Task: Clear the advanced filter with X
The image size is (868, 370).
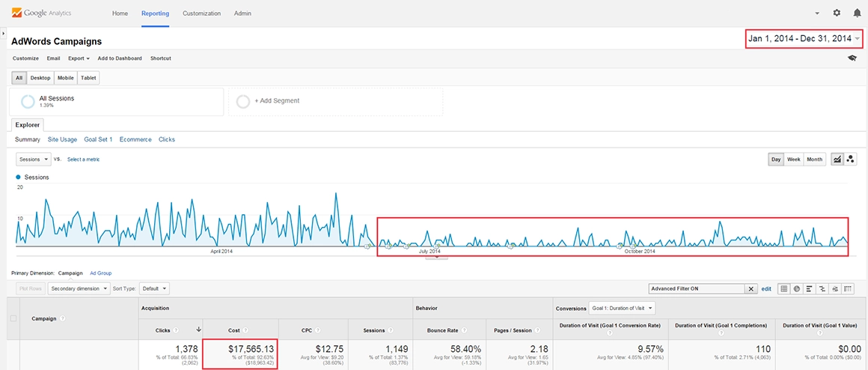Action: 751,288
